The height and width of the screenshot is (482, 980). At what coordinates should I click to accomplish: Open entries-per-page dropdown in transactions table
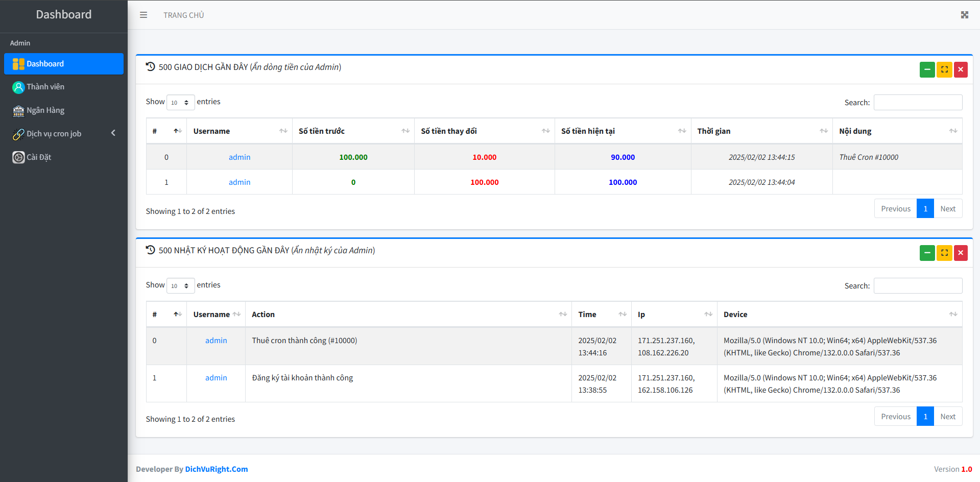tap(180, 103)
